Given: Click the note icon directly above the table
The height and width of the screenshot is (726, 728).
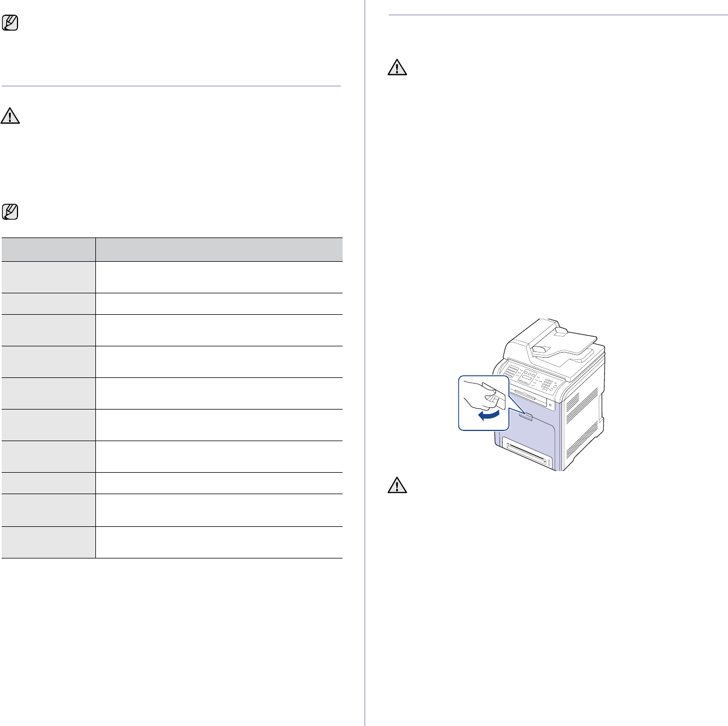Looking at the screenshot, I should coord(10,212).
